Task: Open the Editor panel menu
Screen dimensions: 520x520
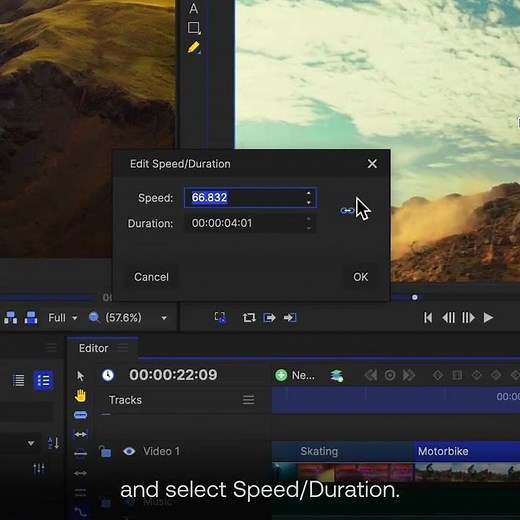Action: coord(123,348)
